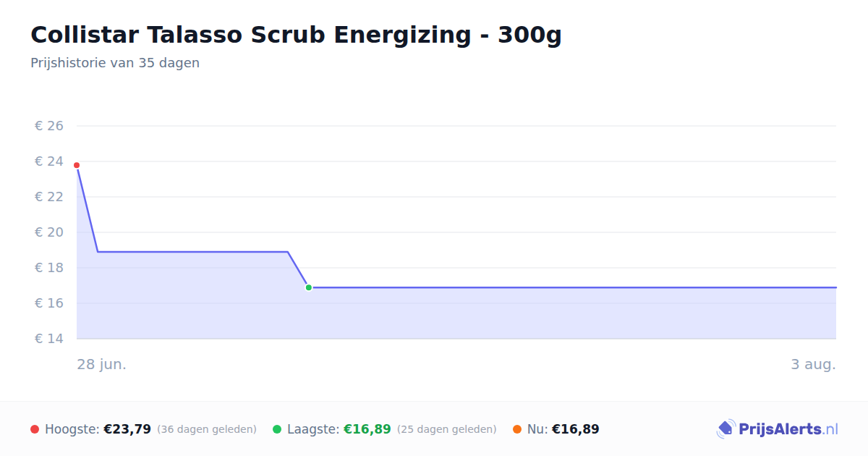Open the PrijsAlerts.nl brand link

coord(778,429)
